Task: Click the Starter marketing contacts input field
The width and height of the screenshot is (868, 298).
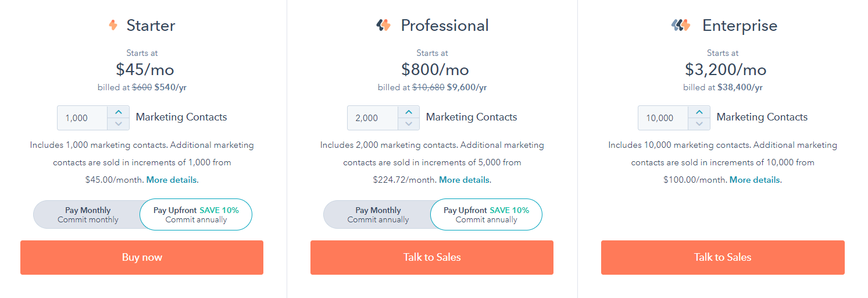Action: click(83, 118)
